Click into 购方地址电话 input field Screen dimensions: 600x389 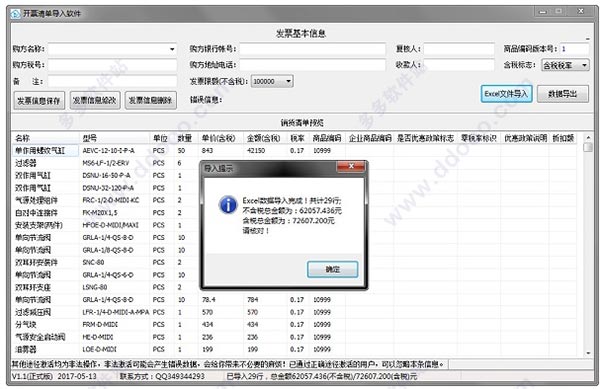coord(312,65)
